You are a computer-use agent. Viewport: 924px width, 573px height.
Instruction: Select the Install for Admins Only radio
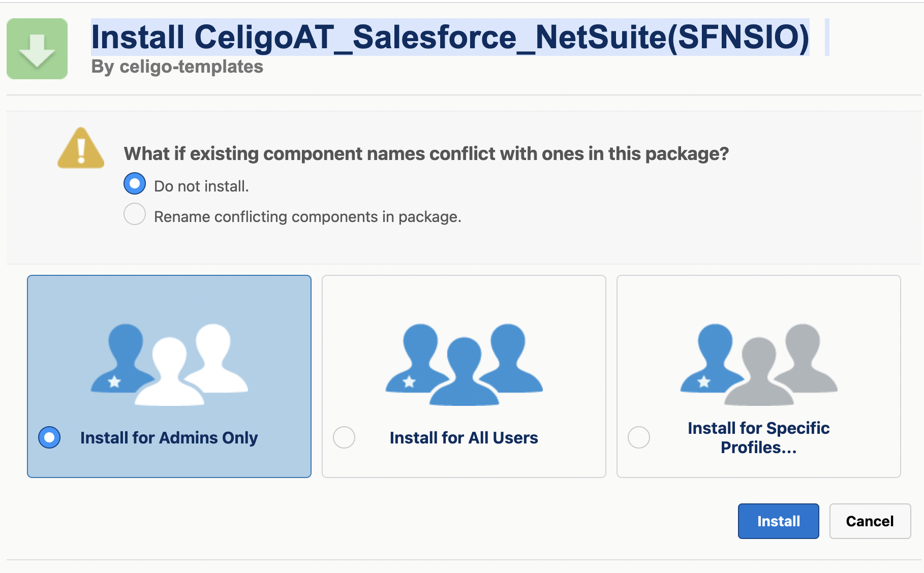49,437
